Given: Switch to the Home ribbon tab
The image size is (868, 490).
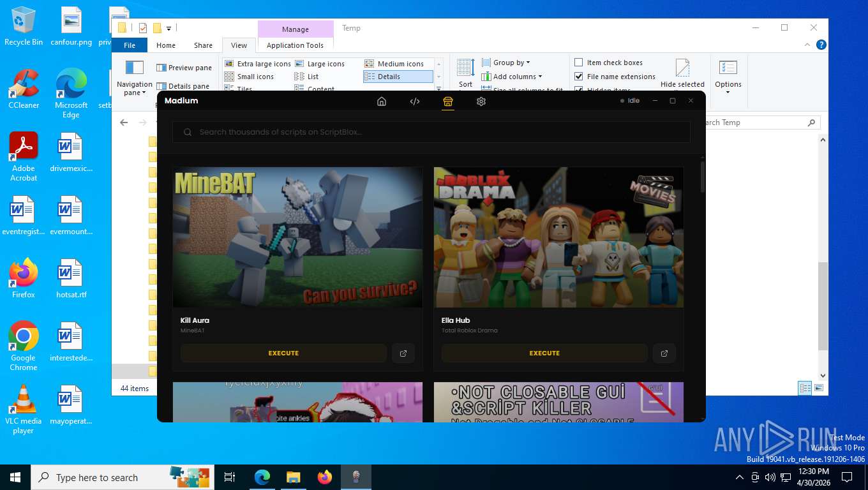Looking at the screenshot, I should (x=166, y=45).
